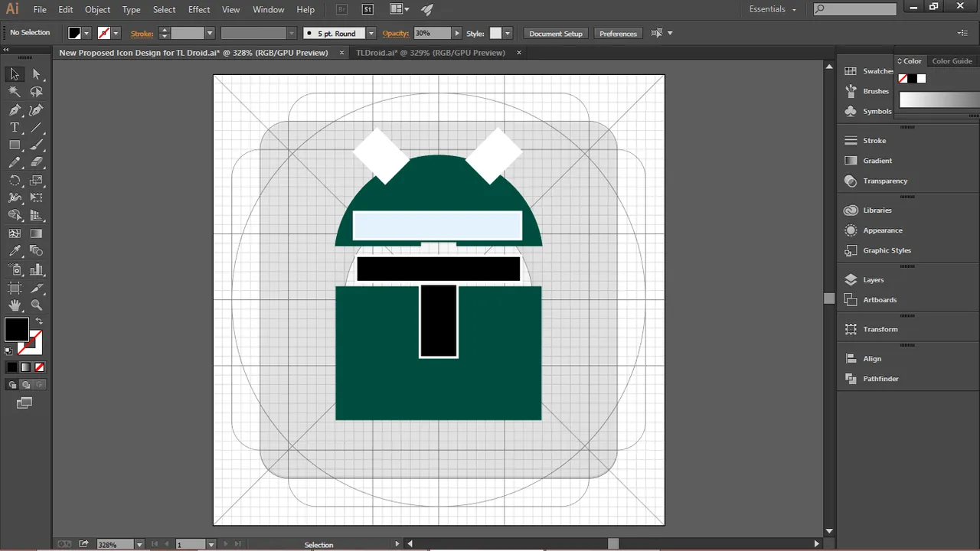Screen dimensions: 980x551
Task: Open the graphic Style dropdown
Action: click(507, 34)
